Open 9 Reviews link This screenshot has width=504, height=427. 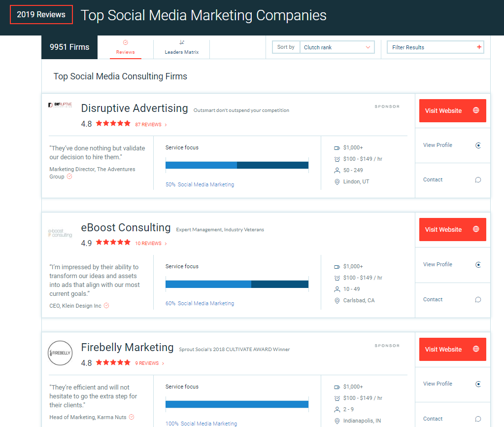(149, 363)
